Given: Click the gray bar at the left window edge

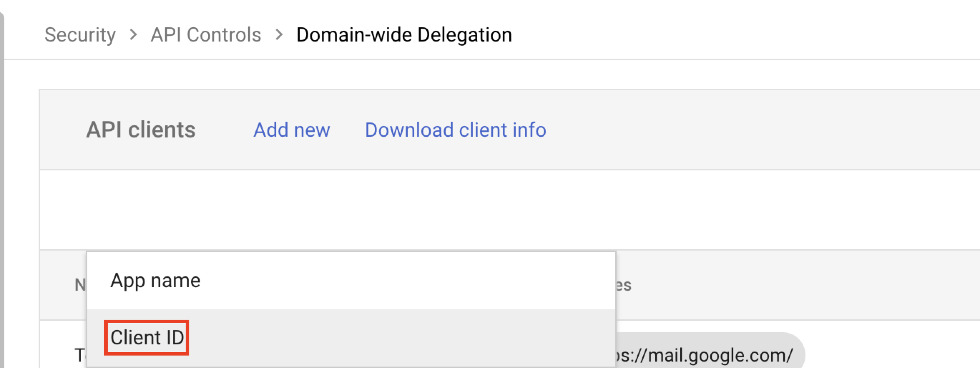Looking at the screenshot, I should coord(2,190).
